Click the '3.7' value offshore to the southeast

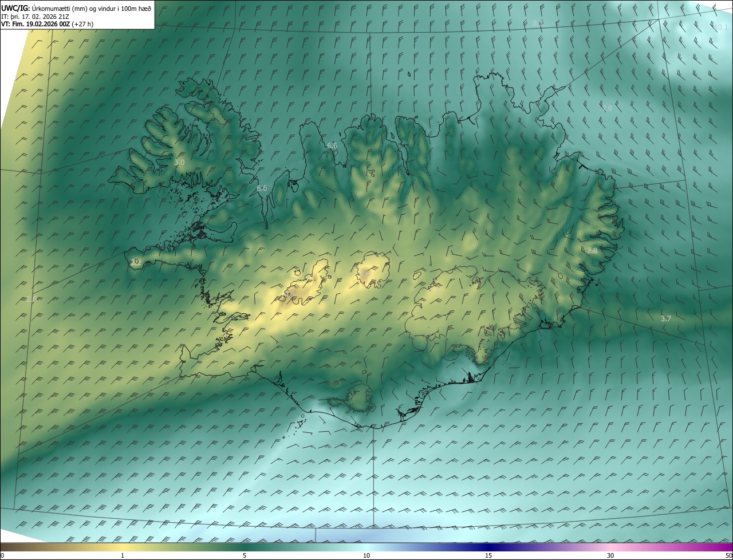[x=665, y=318]
